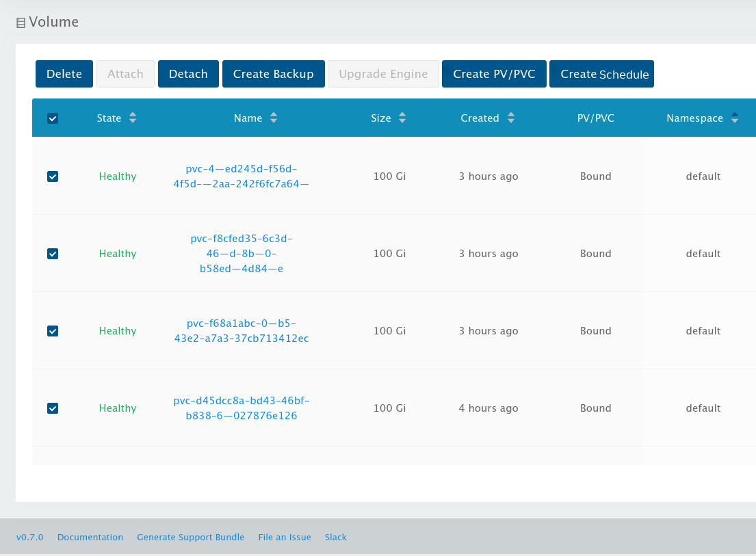756x556 pixels.
Task: Open the Documentation link in the footer
Action: coord(90,537)
